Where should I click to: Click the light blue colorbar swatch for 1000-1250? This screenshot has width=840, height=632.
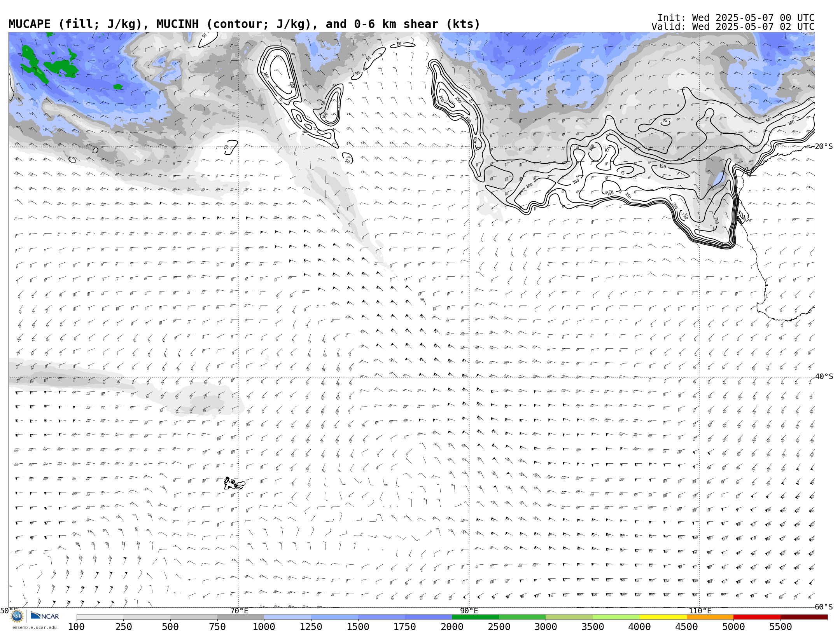288,617
